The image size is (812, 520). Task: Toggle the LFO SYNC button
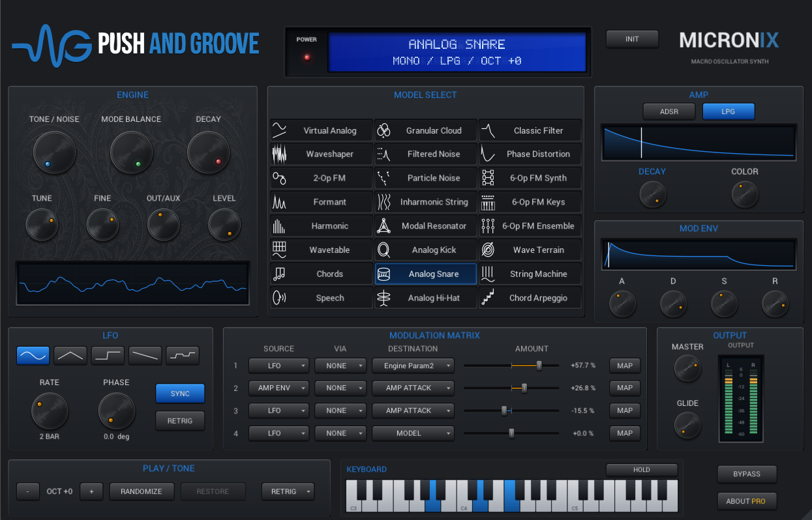pyautogui.click(x=180, y=394)
